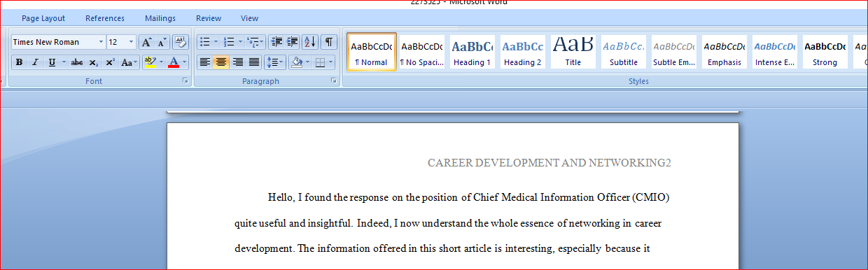The width and height of the screenshot is (868, 270).
Task: Justify paragraph text
Action: (x=254, y=62)
